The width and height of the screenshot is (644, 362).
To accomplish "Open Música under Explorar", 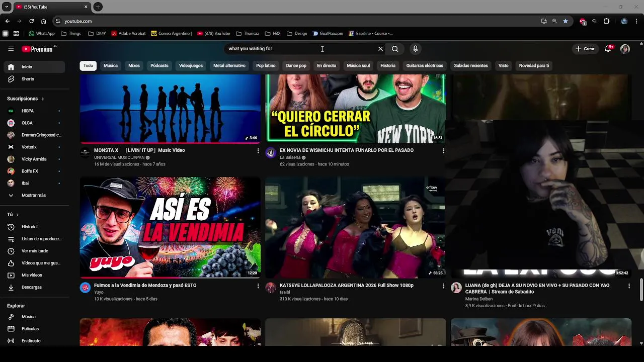I will point(35,317).
